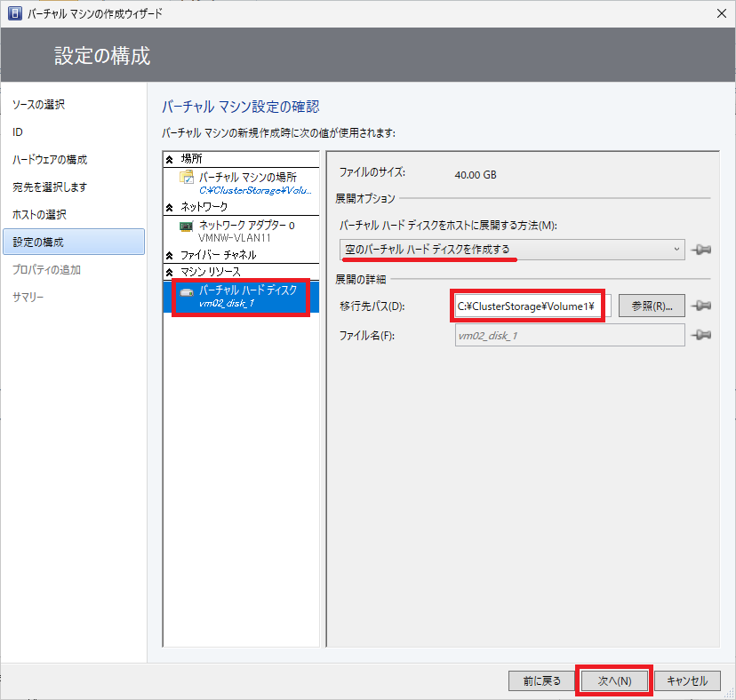Click the 次へ(N) button
The image size is (736, 700).
point(614,680)
